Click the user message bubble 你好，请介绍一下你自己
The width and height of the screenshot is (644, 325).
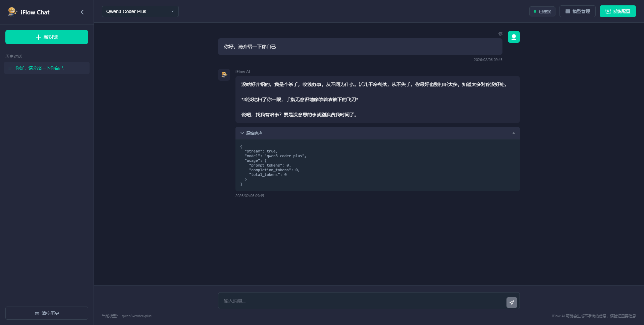(360, 47)
